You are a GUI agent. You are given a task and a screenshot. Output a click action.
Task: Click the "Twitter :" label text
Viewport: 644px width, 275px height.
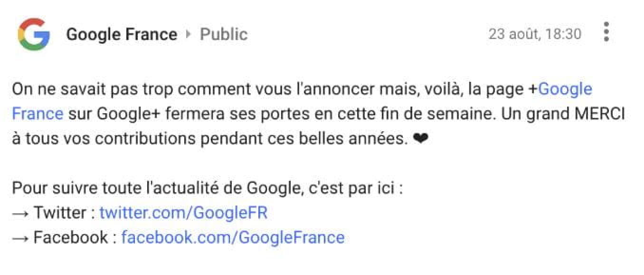(64, 213)
